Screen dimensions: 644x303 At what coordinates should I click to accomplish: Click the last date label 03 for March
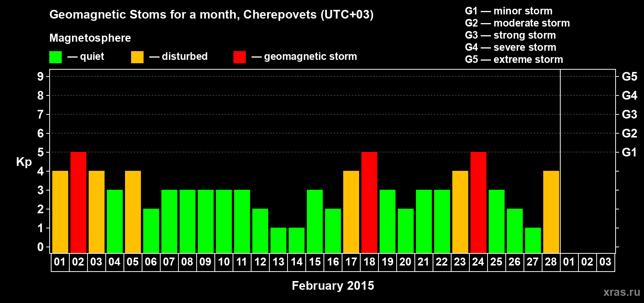click(605, 262)
